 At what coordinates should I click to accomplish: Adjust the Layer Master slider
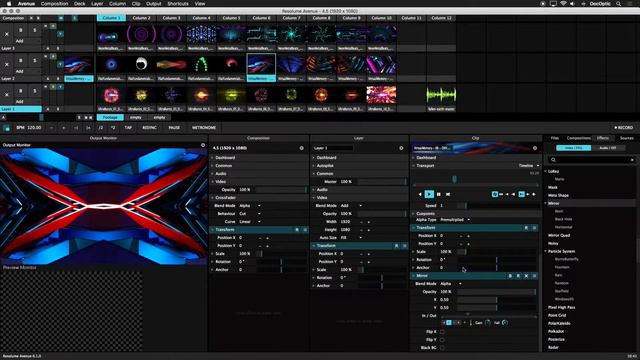click(381, 182)
